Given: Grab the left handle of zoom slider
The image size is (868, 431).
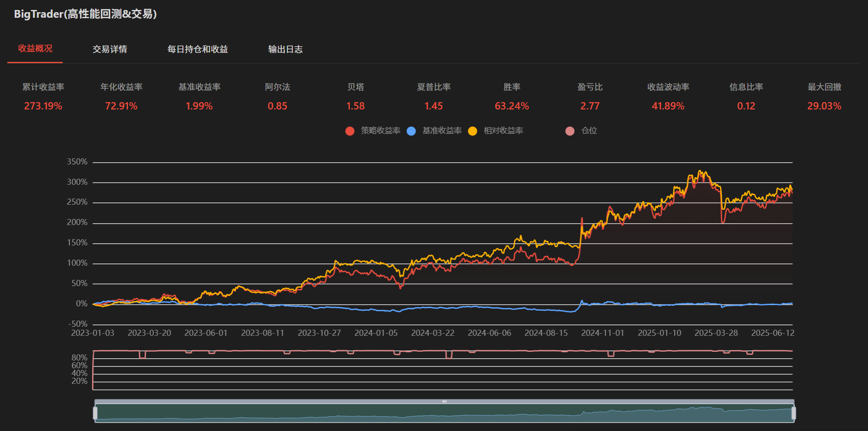Looking at the screenshot, I should pyautogui.click(x=95, y=413).
